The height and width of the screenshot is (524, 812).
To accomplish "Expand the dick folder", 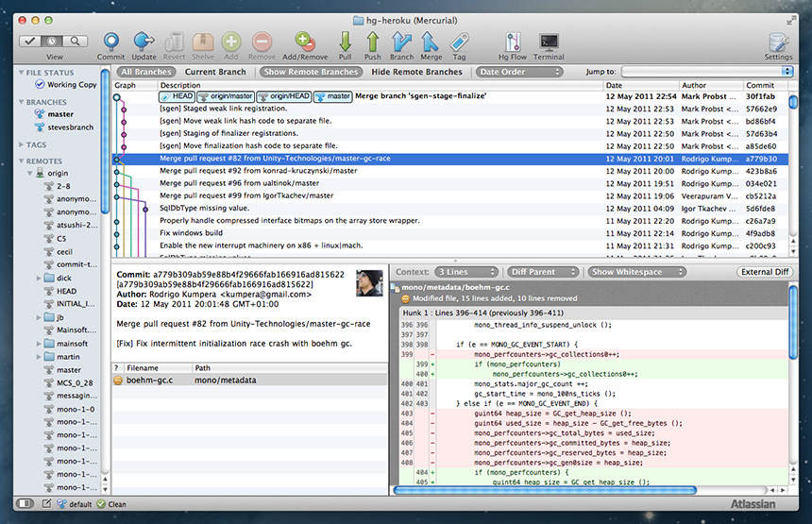I will point(39,279).
